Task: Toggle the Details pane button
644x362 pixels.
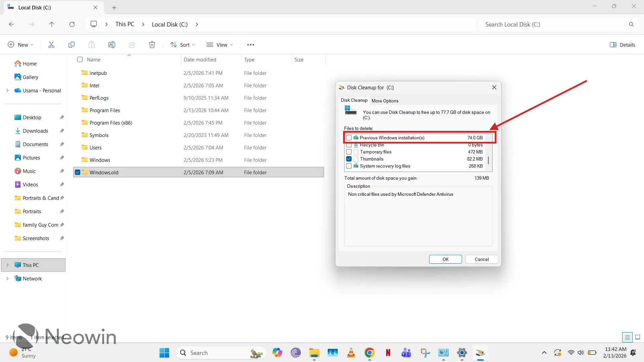Action: 622,45
